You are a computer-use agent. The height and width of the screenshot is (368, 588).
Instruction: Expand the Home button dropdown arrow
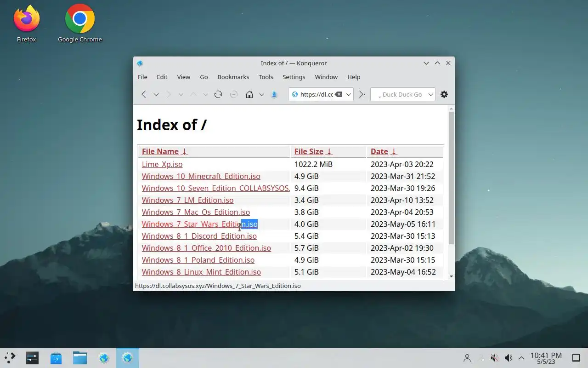point(262,94)
